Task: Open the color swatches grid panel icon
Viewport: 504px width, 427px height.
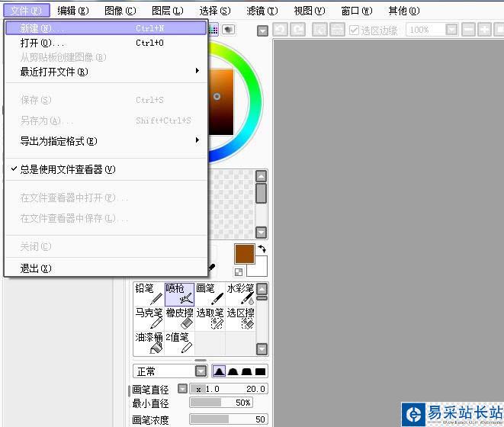Action: [x=213, y=30]
